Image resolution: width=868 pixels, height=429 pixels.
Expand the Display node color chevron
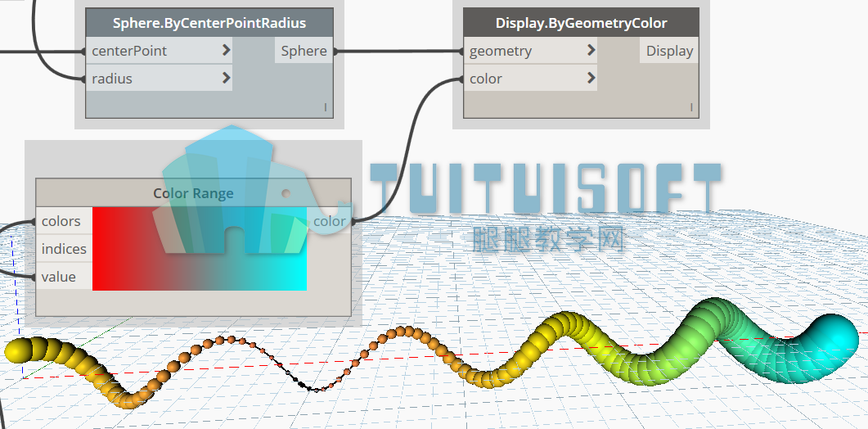point(591,78)
